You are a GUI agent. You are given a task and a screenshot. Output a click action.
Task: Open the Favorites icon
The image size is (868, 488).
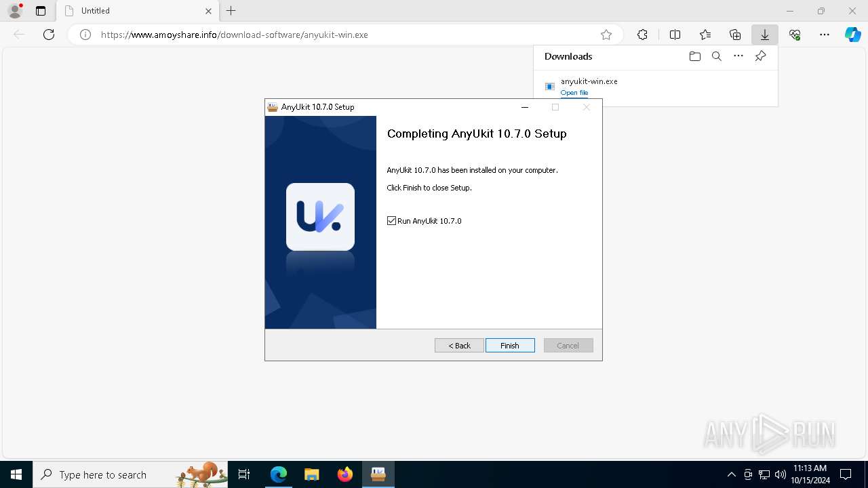(x=705, y=35)
